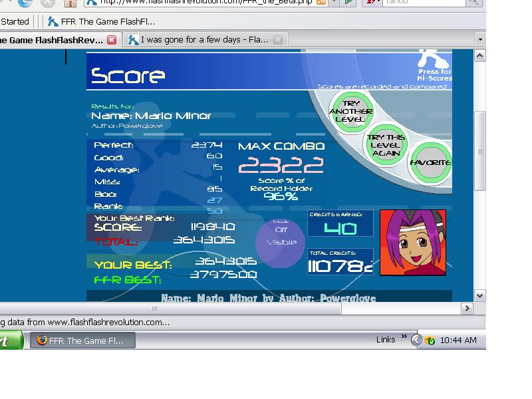This screenshot has height=399, width=532.
Task: Expand the list all tabs dropdown
Action: point(480,40)
